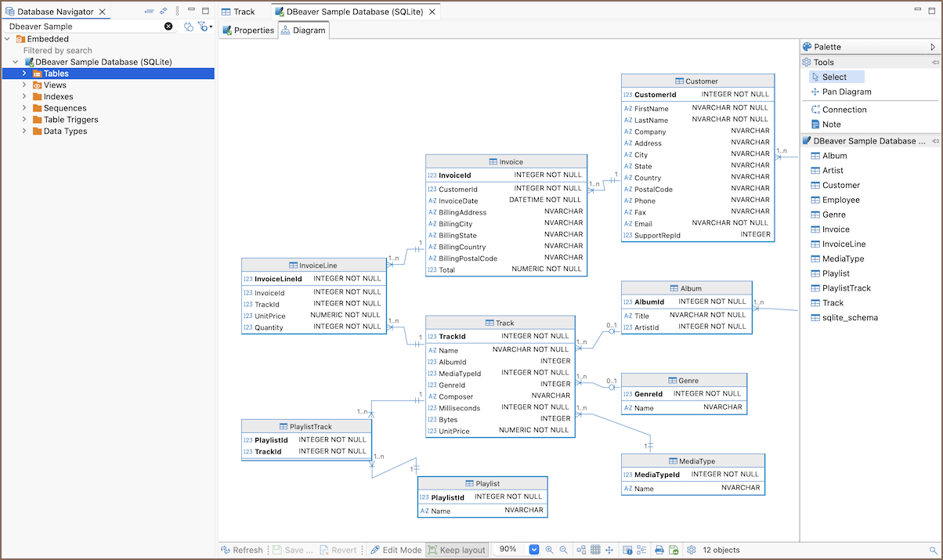
Task: Click Collapse All icon in Database Navigator
Action: point(149,12)
